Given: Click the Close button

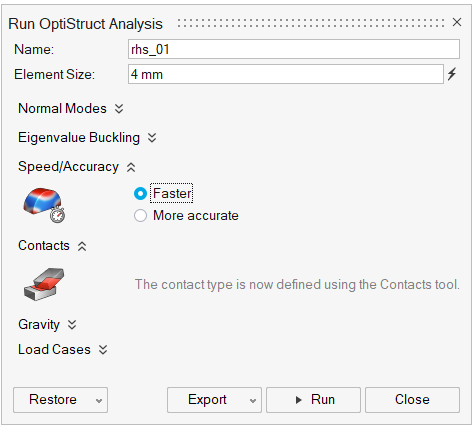Looking at the screenshot, I should click(x=412, y=400).
